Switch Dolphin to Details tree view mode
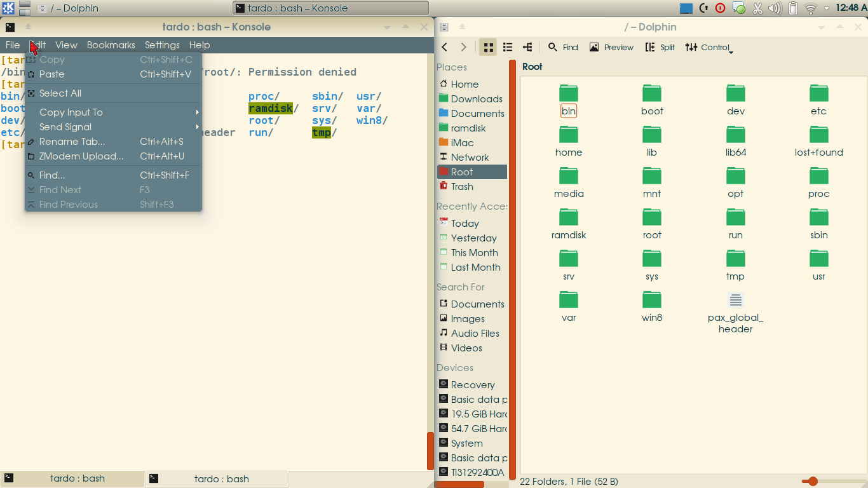This screenshot has width=868, height=488. 527,47
